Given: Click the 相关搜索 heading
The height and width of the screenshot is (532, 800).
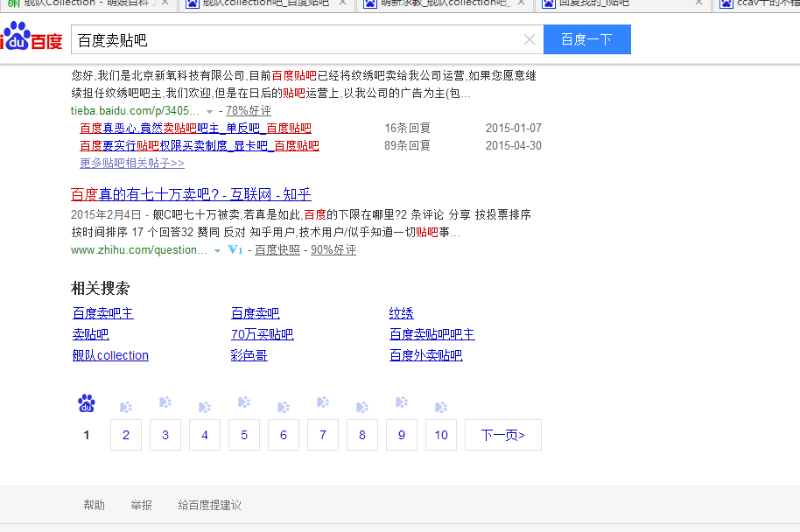Looking at the screenshot, I should 101,288.
